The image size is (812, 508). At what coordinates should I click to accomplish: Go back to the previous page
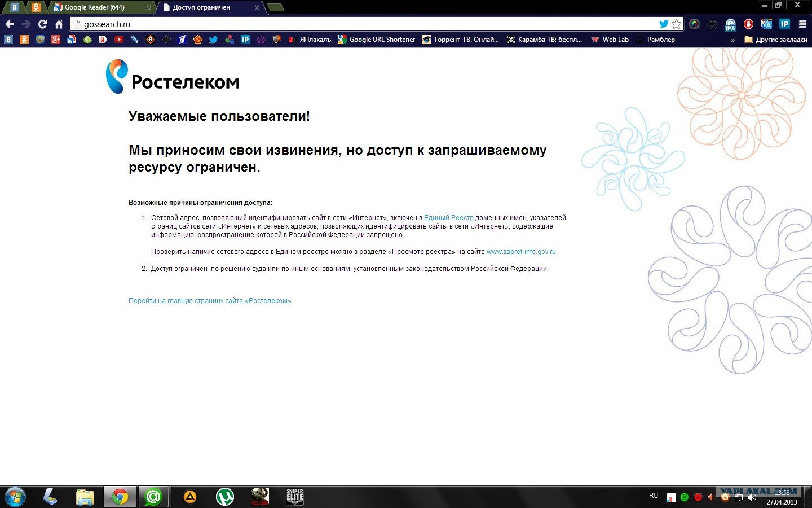(10, 24)
